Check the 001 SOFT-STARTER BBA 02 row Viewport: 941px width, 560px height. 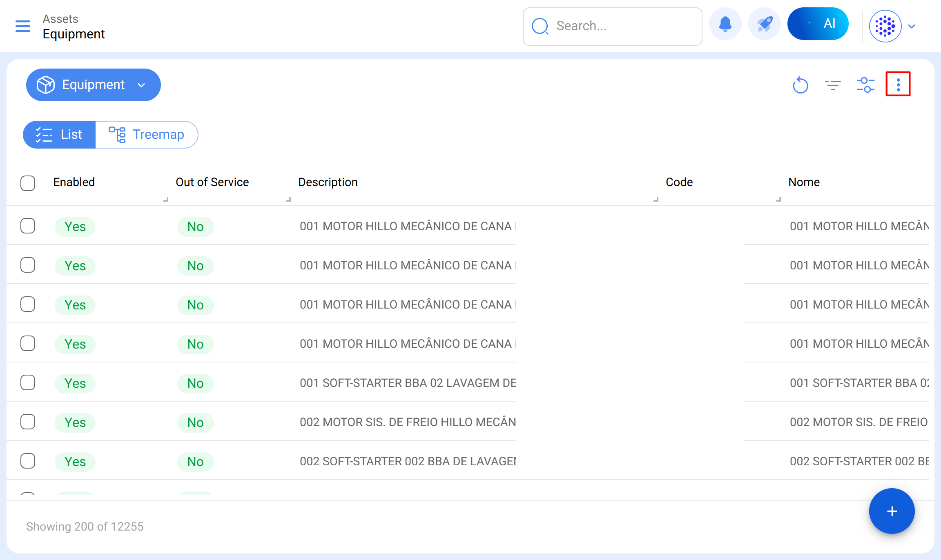point(28,382)
